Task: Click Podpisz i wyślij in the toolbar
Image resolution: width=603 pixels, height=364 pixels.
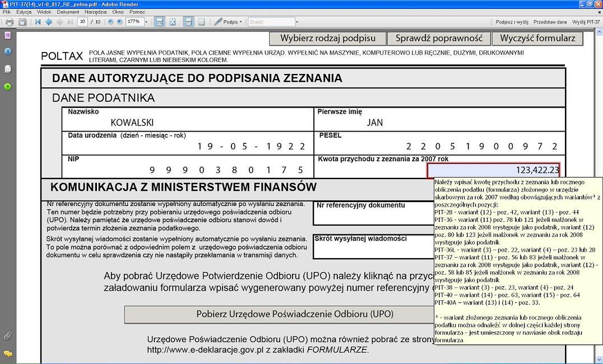Action: click(x=512, y=22)
